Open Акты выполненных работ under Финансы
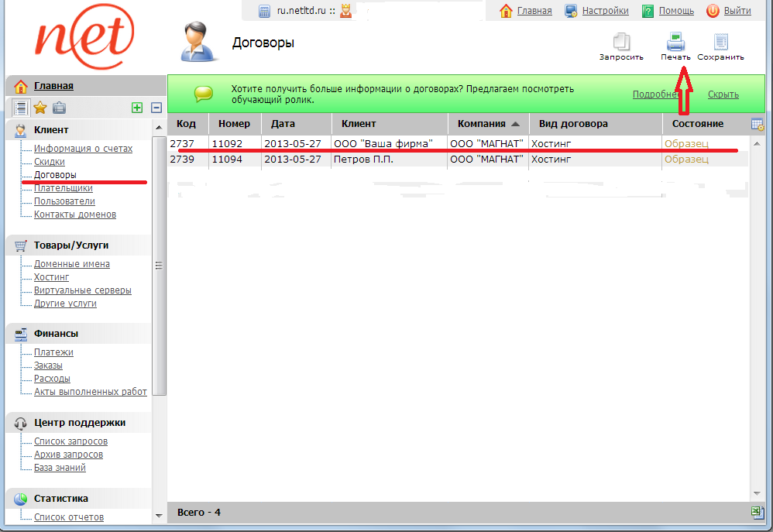The width and height of the screenshot is (773, 532). (x=90, y=392)
